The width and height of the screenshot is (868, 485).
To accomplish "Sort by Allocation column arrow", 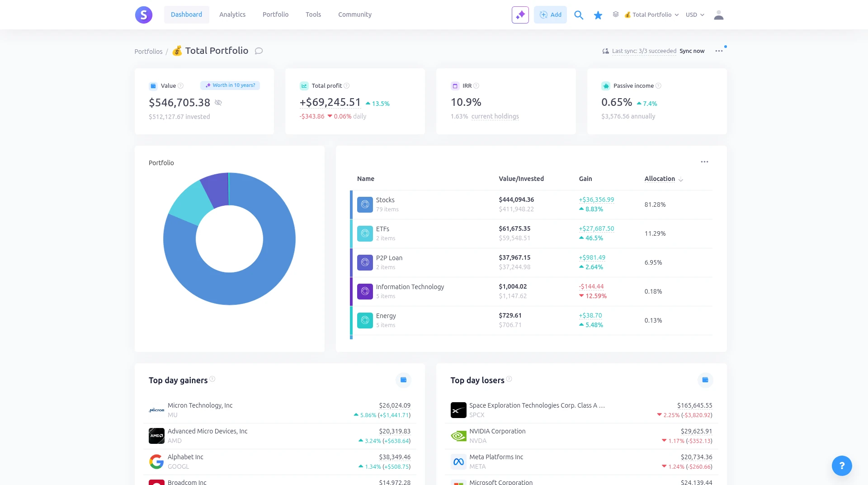I will pyautogui.click(x=680, y=180).
